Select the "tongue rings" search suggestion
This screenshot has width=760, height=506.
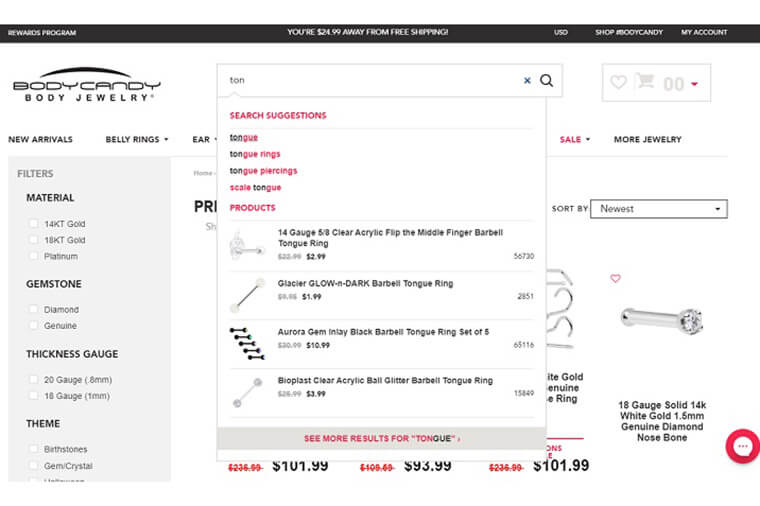(255, 154)
